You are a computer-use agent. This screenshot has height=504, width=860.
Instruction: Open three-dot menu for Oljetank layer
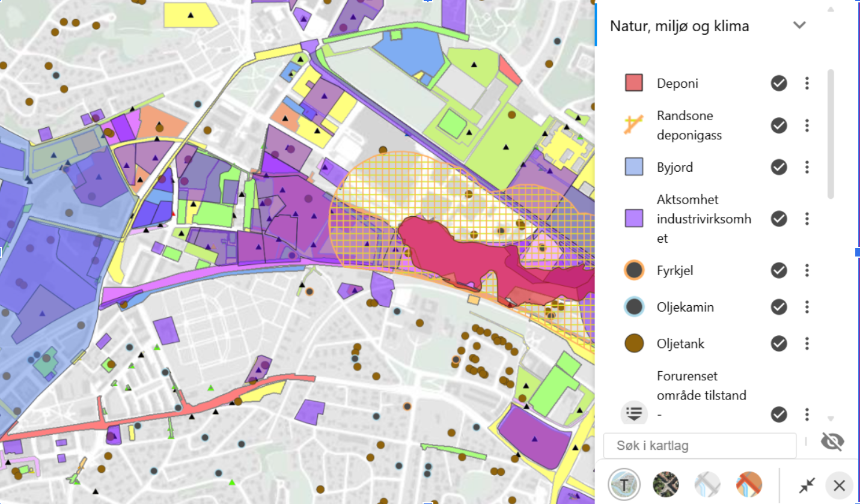point(807,344)
